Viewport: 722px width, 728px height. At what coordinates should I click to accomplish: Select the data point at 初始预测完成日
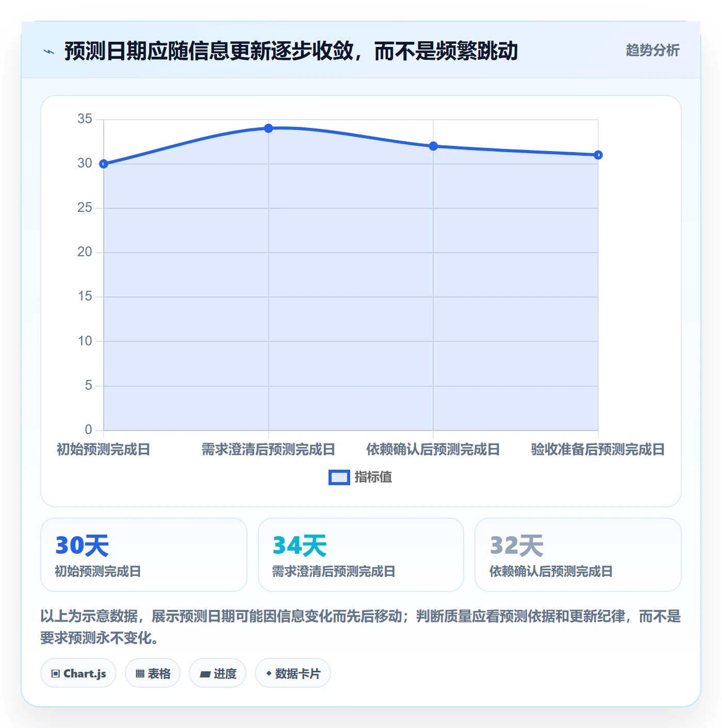(x=104, y=164)
